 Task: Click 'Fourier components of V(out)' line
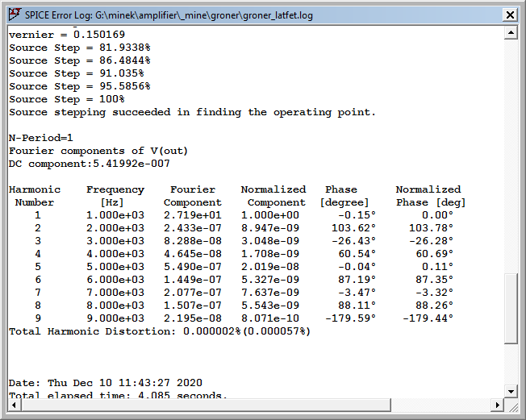pos(98,151)
